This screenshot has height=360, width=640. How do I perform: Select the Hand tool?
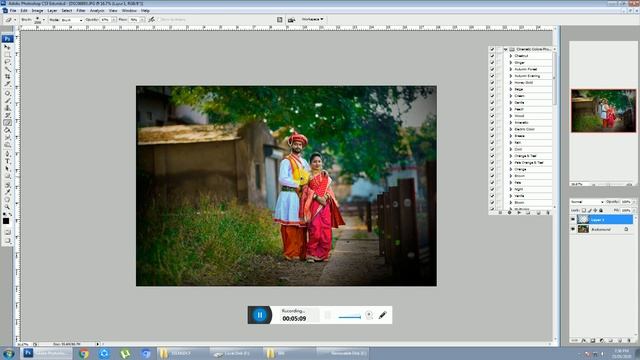7,200
